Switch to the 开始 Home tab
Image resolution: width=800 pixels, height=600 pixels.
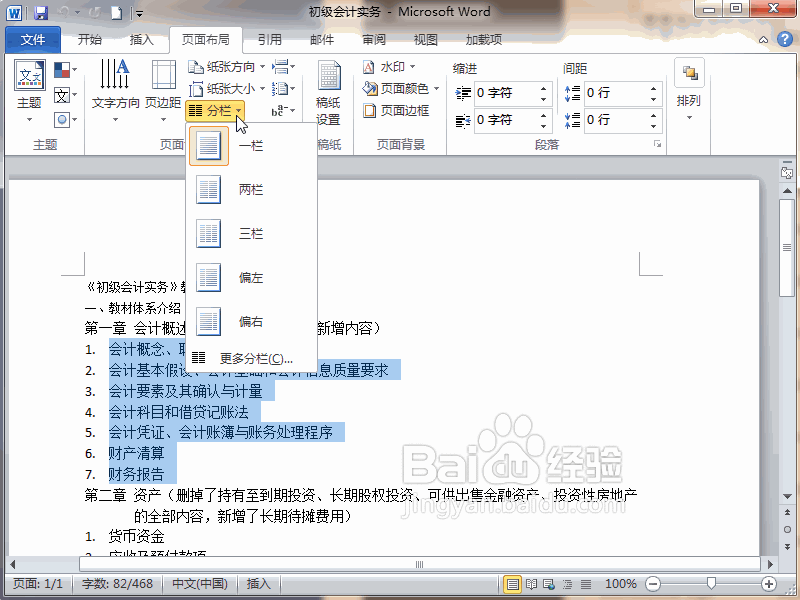coord(90,39)
